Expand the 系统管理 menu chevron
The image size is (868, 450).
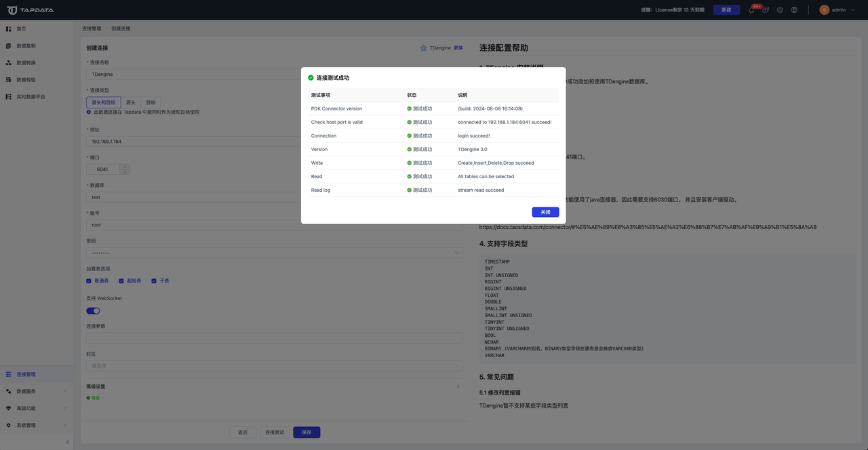click(x=65, y=425)
